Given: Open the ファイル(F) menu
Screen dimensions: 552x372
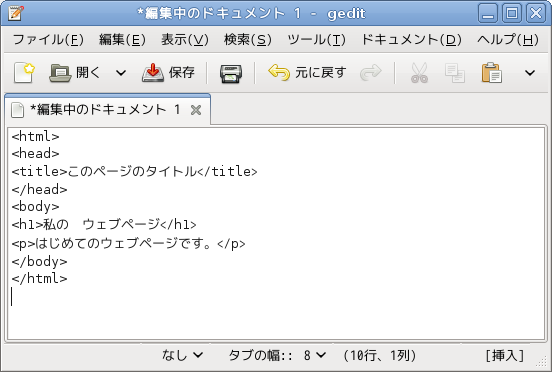Looking at the screenshot, I should tap(49, 40).
